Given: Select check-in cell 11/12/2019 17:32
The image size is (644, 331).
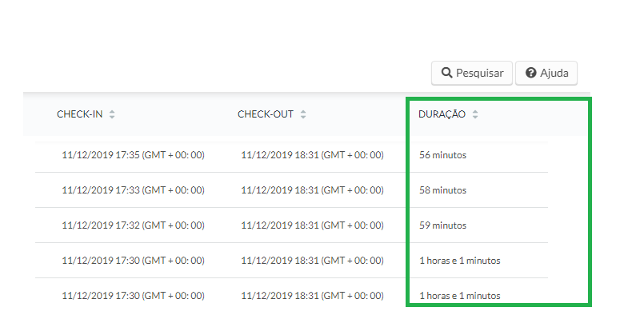Looking at the screenshot, I should (x=133, y=225).
